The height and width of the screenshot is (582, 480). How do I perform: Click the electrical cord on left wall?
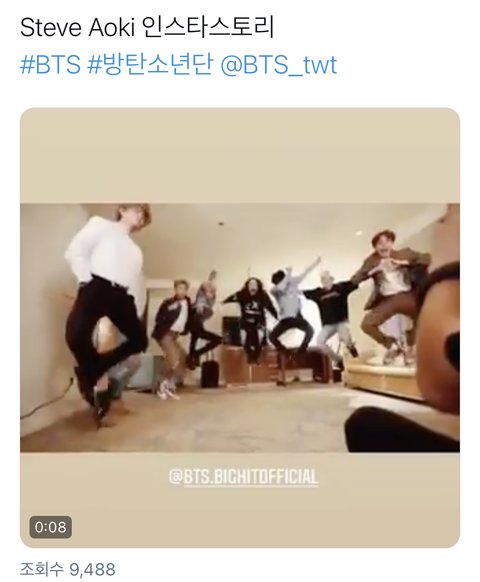pos(46,399)
